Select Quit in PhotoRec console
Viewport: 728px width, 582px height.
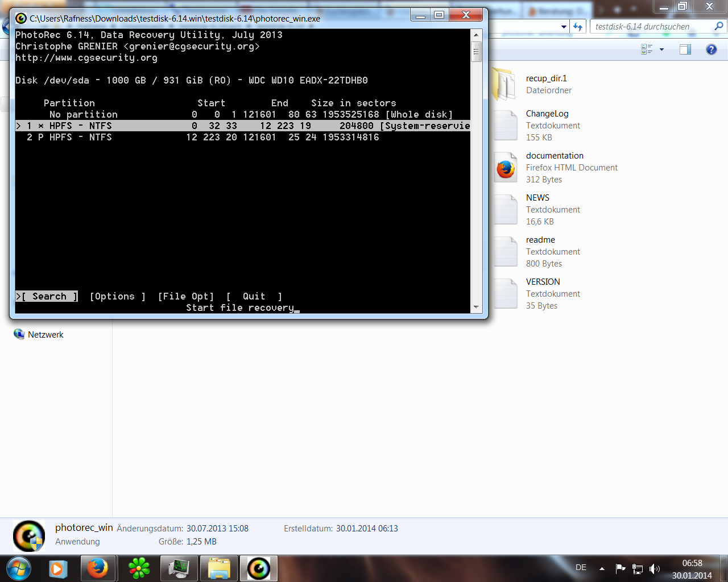pos(254,296)
